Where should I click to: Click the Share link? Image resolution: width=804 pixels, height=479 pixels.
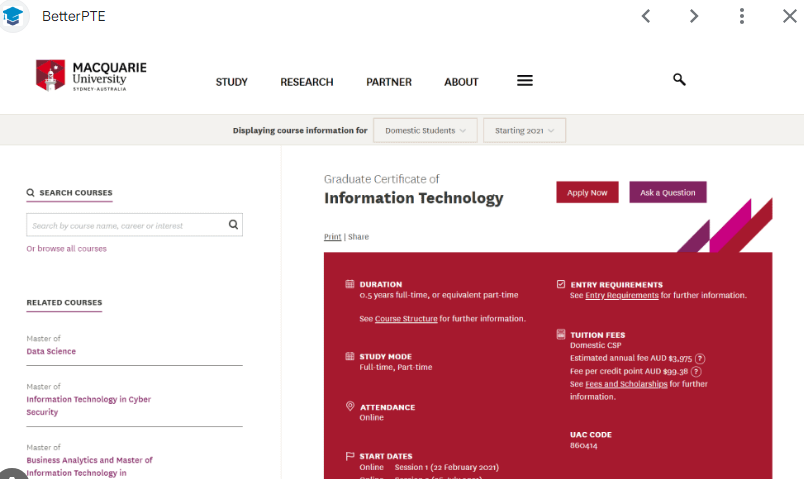358,237
